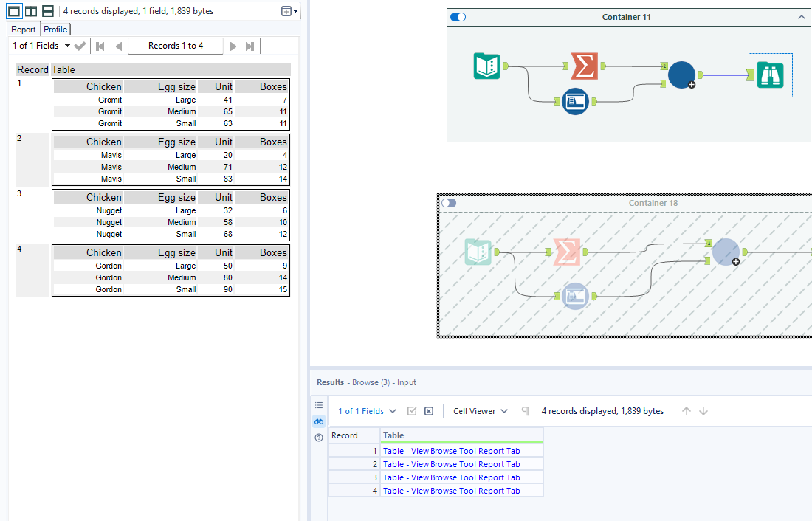This screenshot has width=812, height=521.
Task: Switch to side-by-side pane layout
Action: click(x=31, y=11)
